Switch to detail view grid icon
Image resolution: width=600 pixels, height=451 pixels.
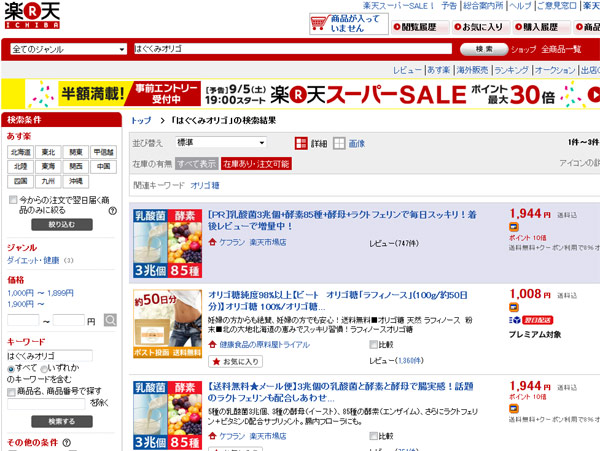point(301,143)
